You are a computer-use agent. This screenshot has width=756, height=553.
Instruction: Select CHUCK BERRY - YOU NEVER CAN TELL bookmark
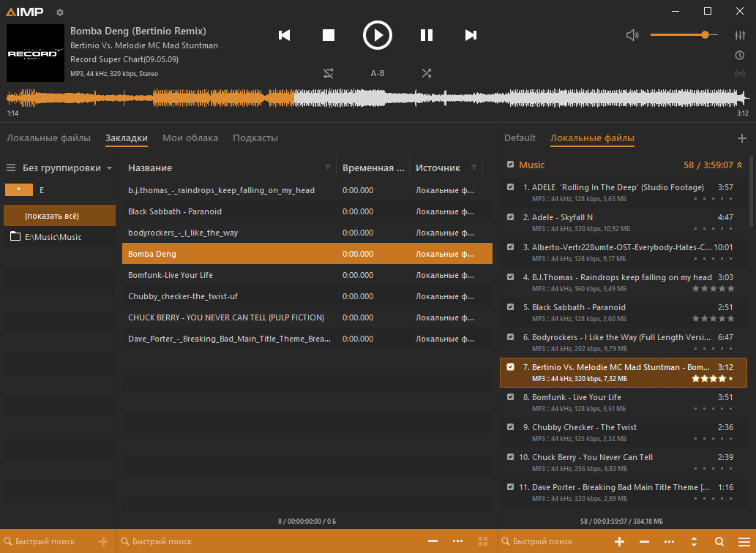click(x=307, y=317)
